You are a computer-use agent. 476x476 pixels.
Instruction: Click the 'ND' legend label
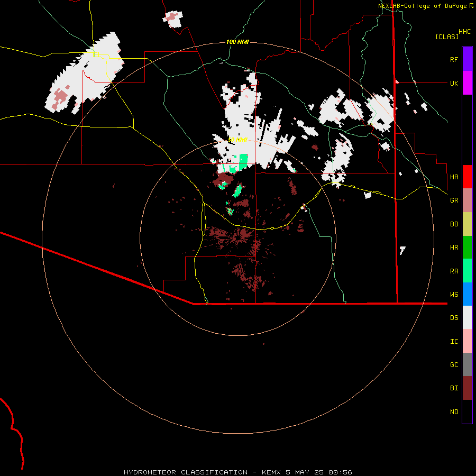454,412
